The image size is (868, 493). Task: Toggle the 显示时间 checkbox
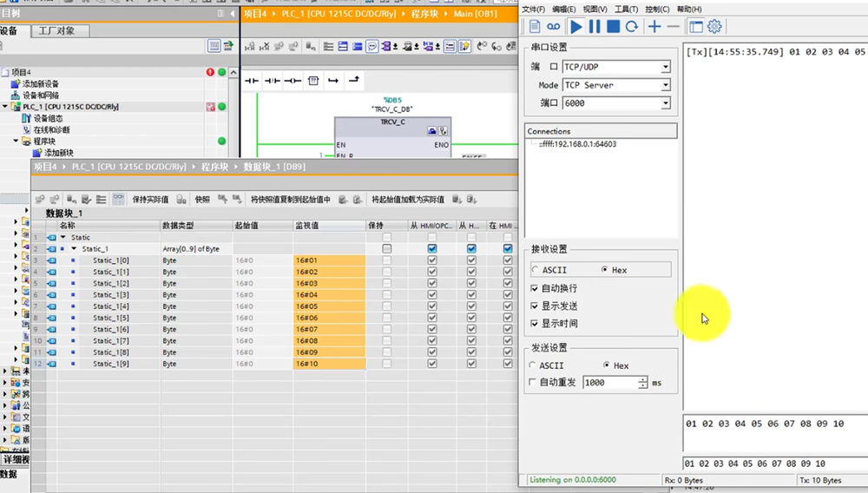click(x=534, y=324)
